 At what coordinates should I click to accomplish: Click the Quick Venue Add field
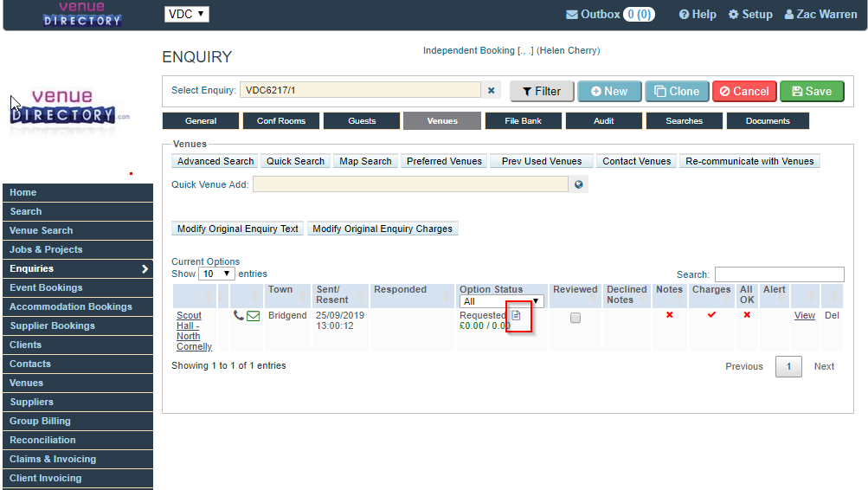411,184
